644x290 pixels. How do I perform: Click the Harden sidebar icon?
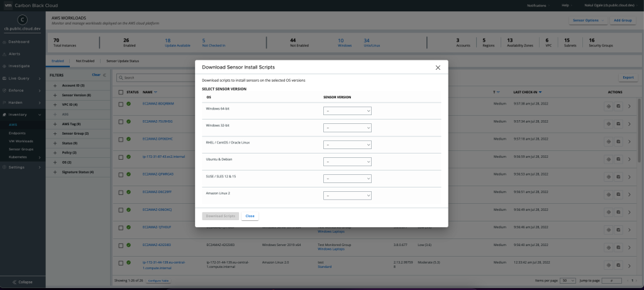4,103
